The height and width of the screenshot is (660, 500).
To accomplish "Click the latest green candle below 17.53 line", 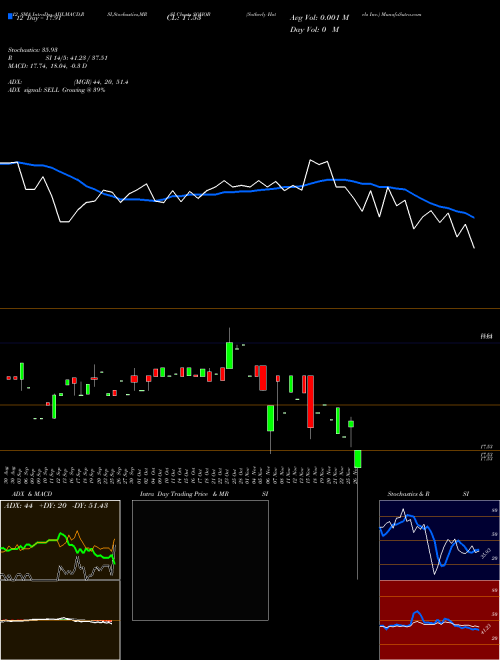I will 358,459.
